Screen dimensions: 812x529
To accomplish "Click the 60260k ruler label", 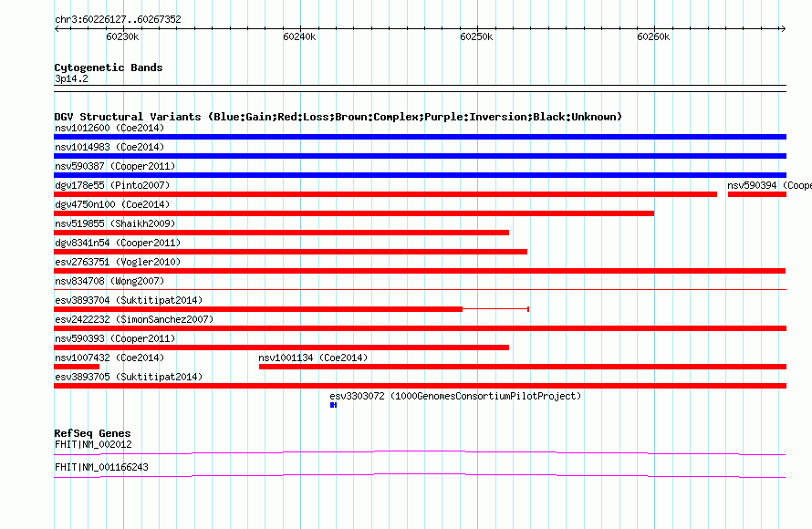I will click(x=653, y=36).
